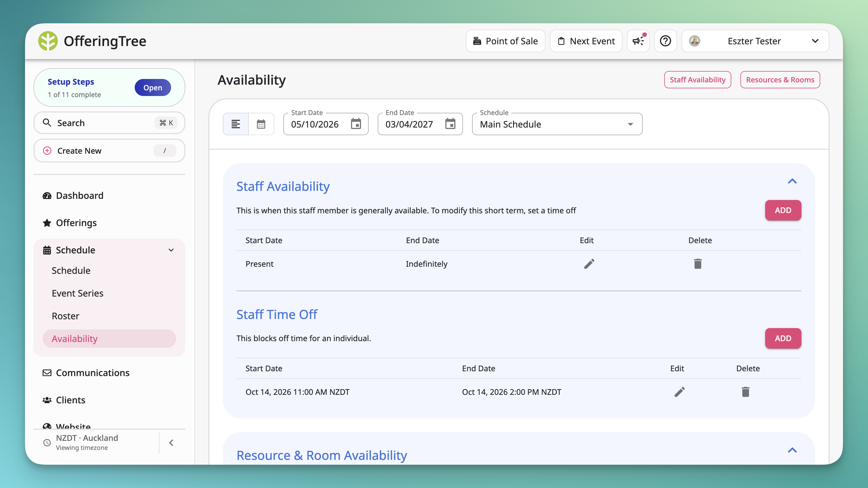Click the viewing timezone clock icon
The height and width of the screenshot is (488, 868).
[x=47, y=443]
